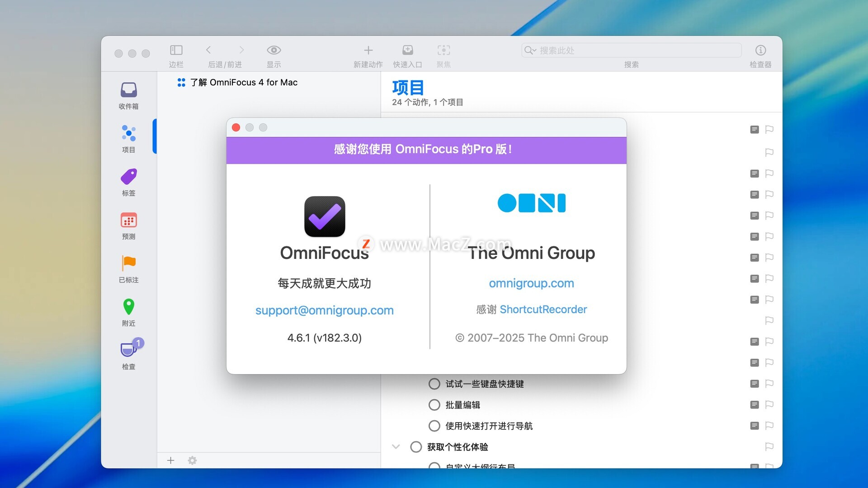Select the 批量编辑 row text
This screenshot has width=868, height=488.
point(462,405)
